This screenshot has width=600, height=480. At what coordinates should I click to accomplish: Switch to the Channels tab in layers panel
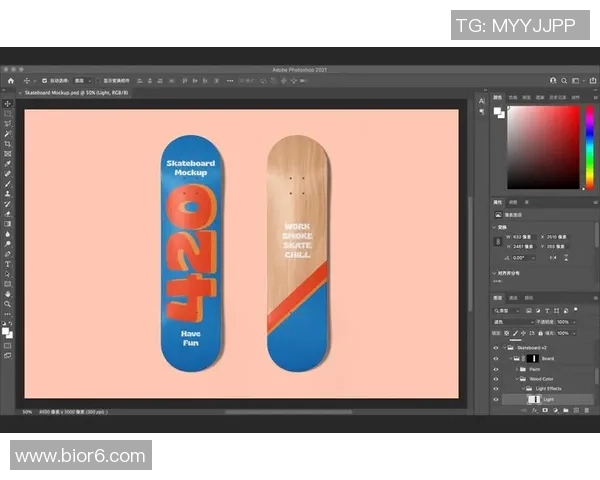click(x=514, y=298)
